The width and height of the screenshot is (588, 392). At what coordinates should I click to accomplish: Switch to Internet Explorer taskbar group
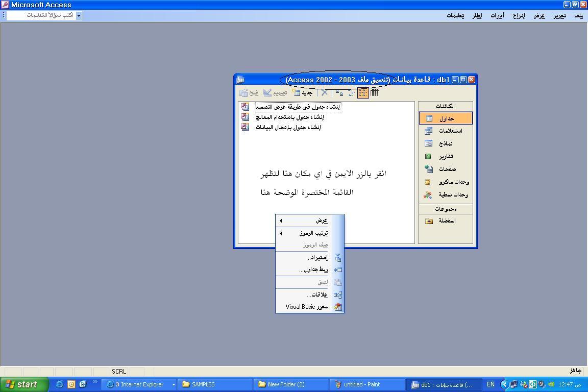(x=139, y=384)
